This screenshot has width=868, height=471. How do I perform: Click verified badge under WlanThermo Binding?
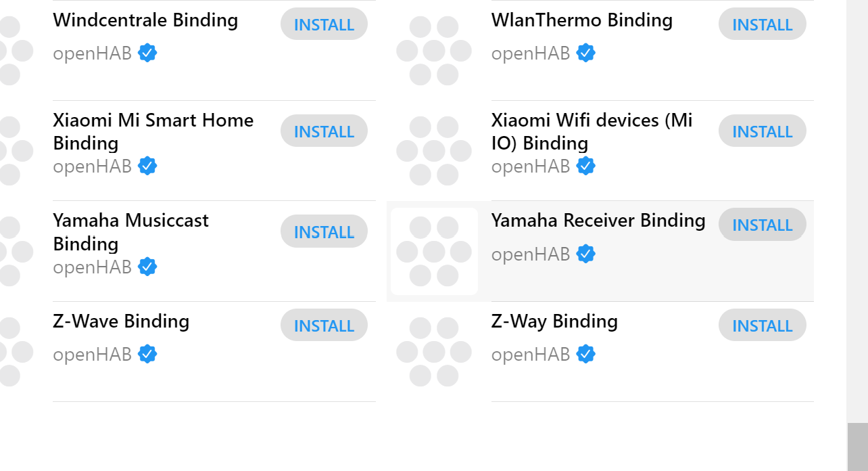coord(585,53)
